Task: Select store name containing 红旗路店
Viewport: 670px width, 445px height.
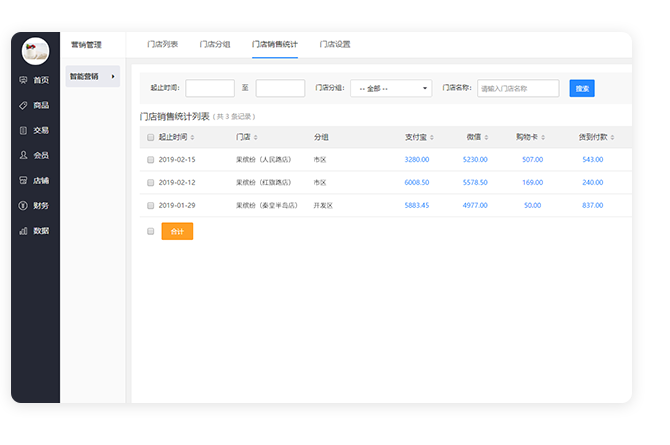Action: pos(264,183)
